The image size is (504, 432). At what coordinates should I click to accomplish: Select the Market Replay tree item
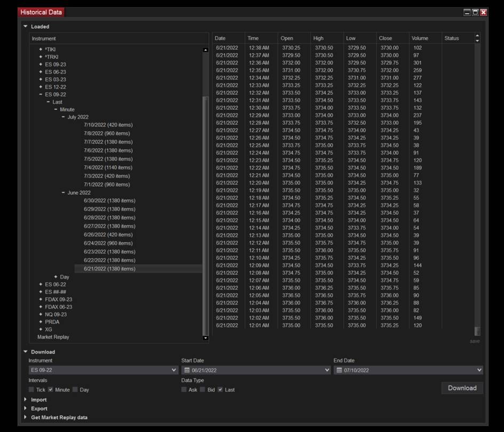click(53, 337)
